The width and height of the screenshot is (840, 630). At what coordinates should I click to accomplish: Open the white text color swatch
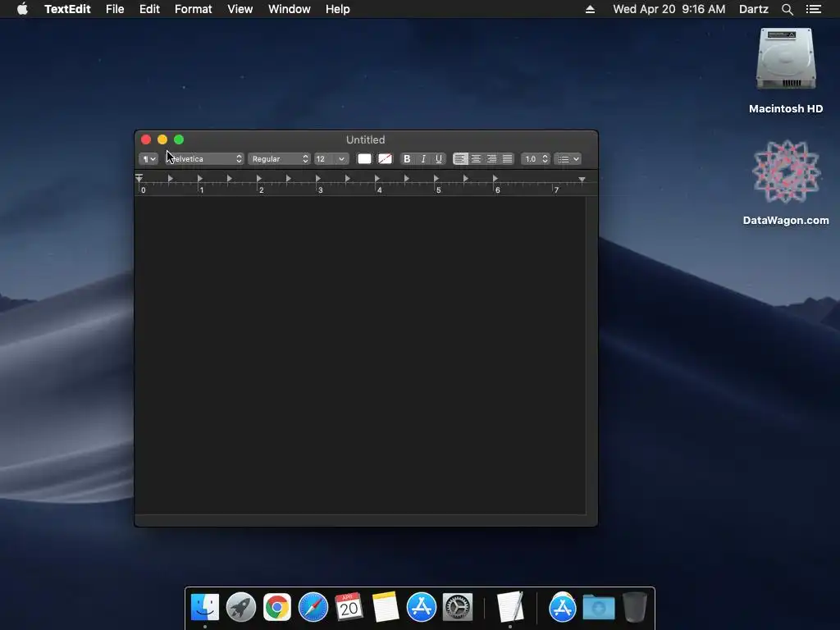[364, 159]
